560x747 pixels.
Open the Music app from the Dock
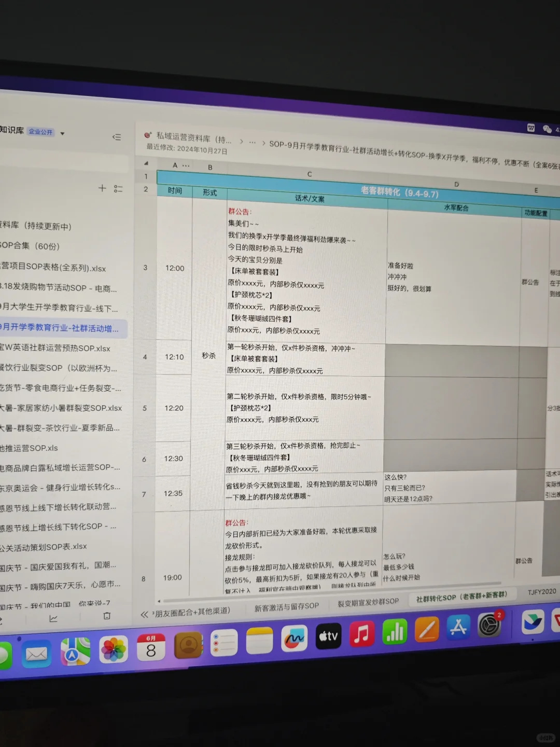361,635
